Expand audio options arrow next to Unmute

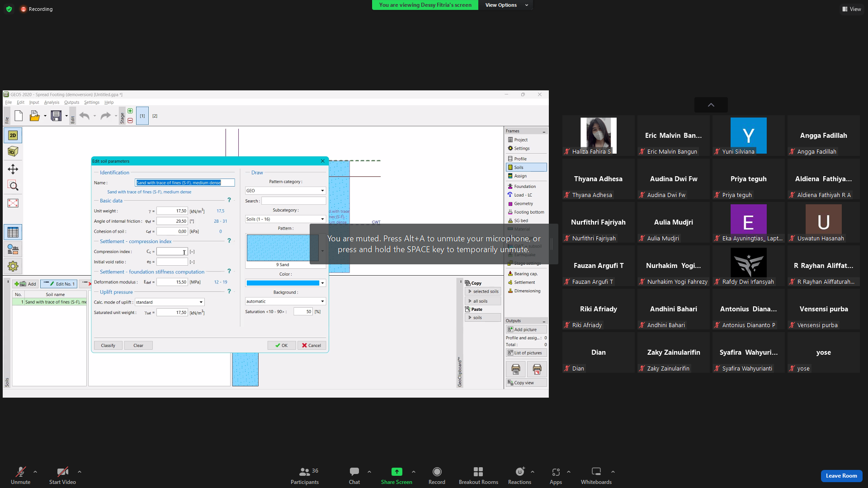point(35,472)
